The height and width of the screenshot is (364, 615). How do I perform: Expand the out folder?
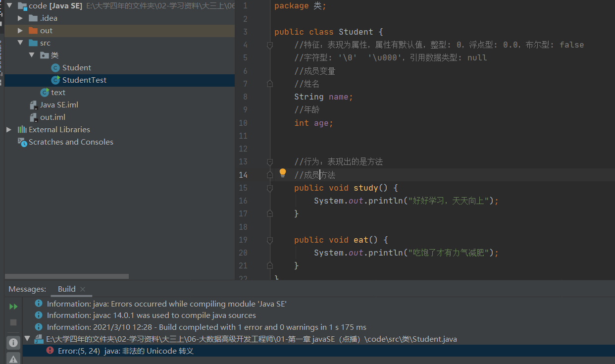click(x=20, y=31)
